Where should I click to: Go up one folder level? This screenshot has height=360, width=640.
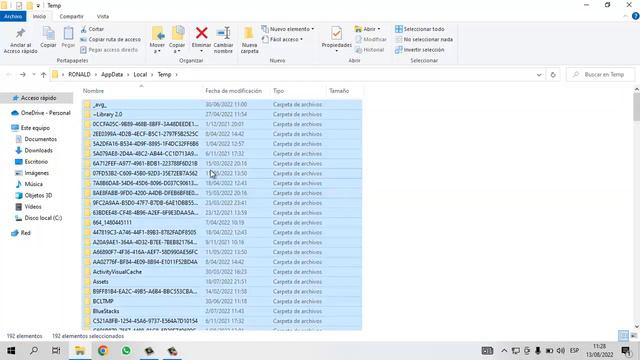tap(44, 75)
